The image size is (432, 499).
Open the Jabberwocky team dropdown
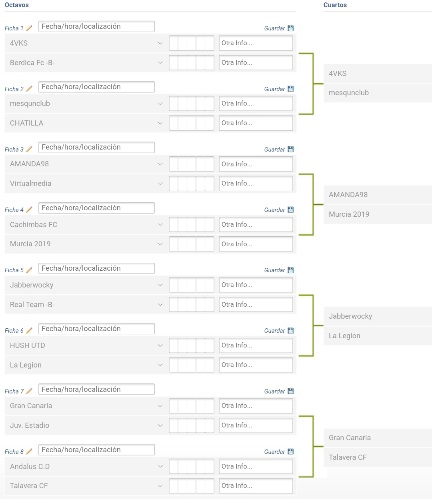click(x=85, y=285)
